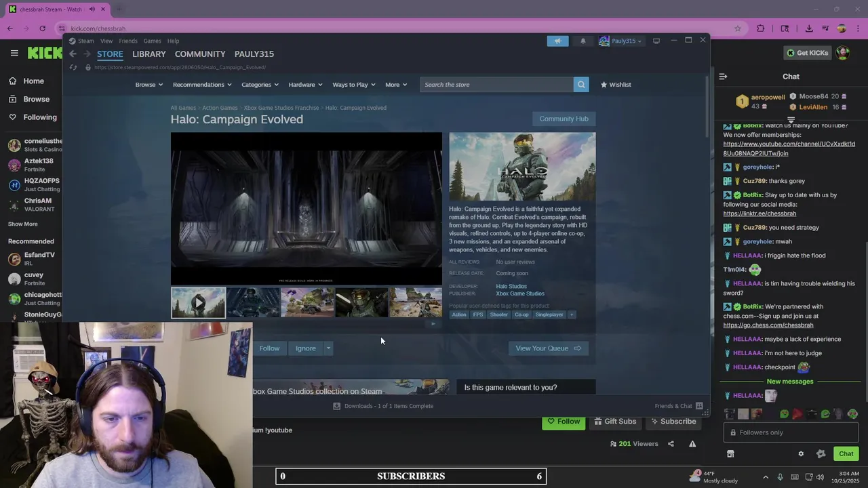Open Kick hamburger menu
The width and height of the screenshot is (868, 488).
click(14, 53)
